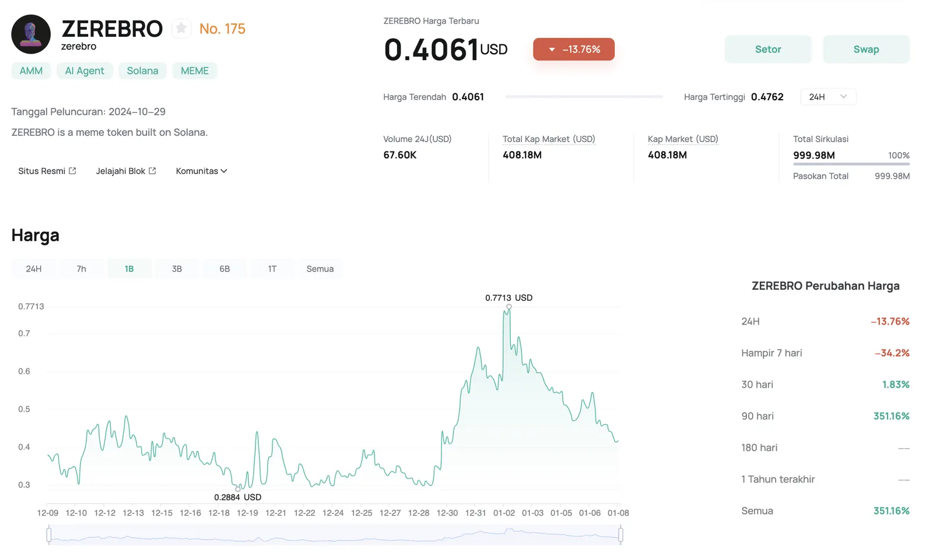Click the right handle of chart range slider

620,534
